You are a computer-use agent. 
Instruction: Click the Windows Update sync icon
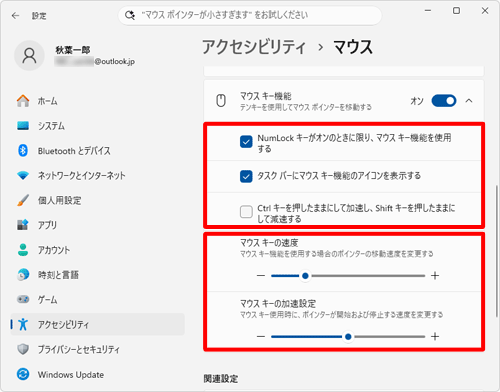tap(23, 374)
